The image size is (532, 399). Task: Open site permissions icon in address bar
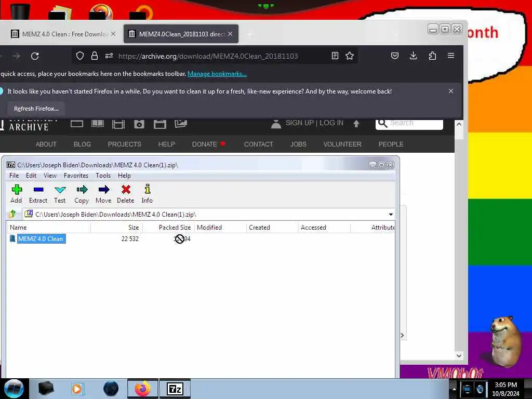click(x=109, y=56)
